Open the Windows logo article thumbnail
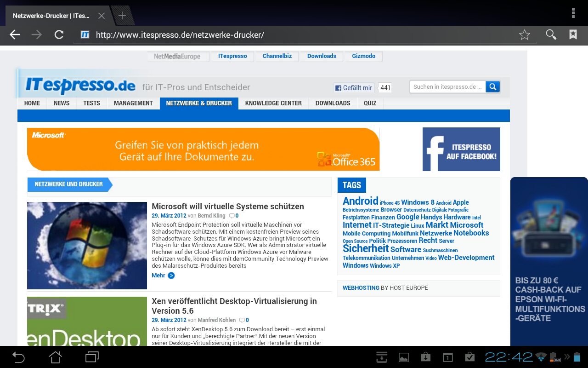The width and height of the screenshot is (588, 368). [87, 246]
